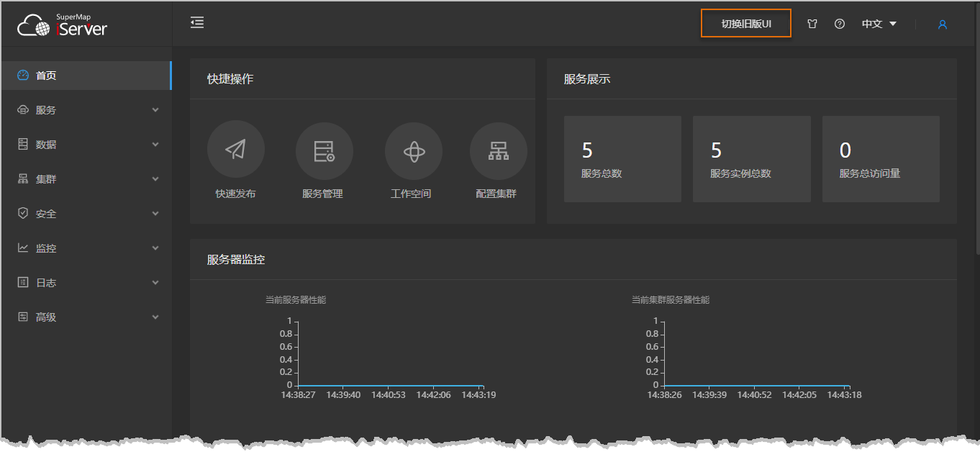The image size is (980, 457).
Task: Click the 服务总数 stat card
Action: pyautogui.click(x=622, y=159)
